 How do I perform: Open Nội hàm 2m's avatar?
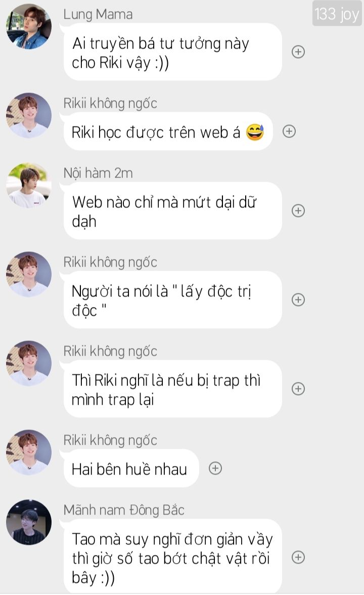click(x=29, y=185)
